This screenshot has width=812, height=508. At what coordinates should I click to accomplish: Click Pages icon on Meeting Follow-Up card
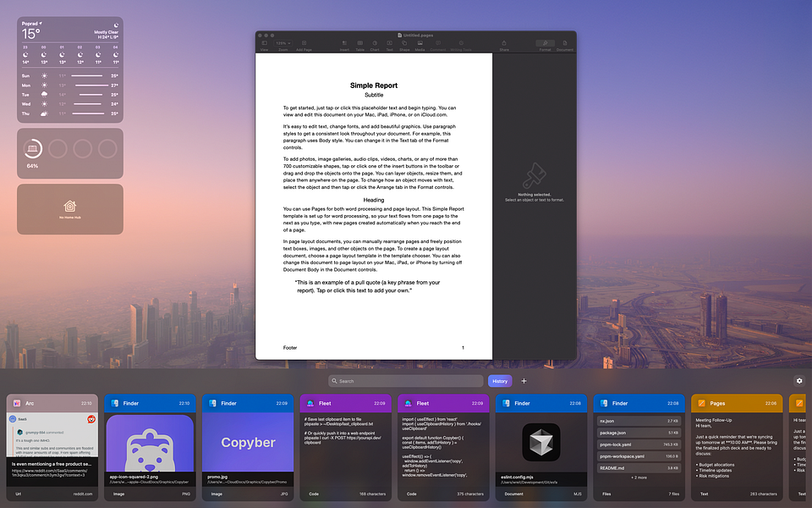pos(702,403)
